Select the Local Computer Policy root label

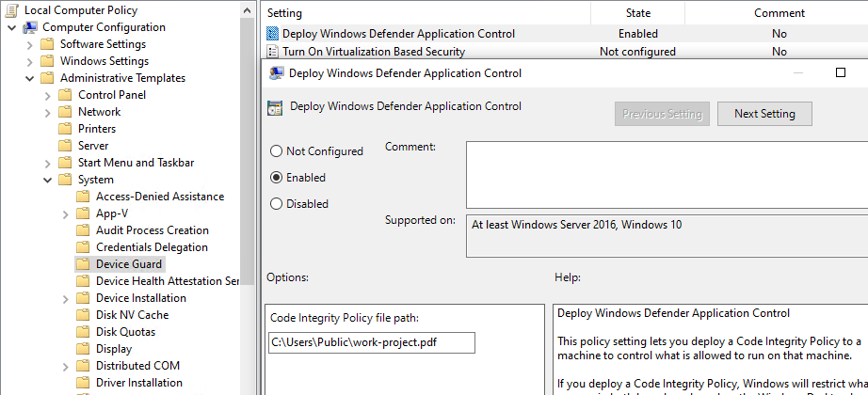pos(81,10)
